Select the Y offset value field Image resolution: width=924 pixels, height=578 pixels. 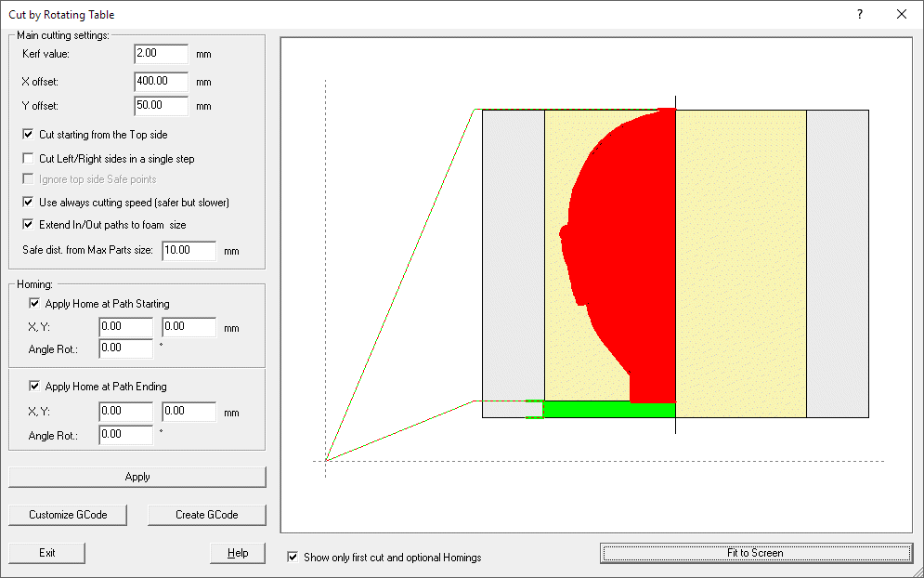pyautogui.click(x=160, y=105)
